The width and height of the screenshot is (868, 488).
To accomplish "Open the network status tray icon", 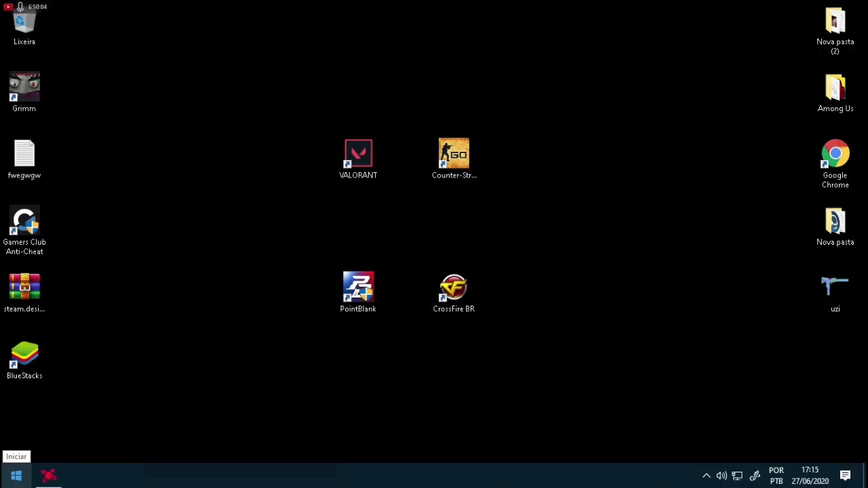I will [737, 476].
